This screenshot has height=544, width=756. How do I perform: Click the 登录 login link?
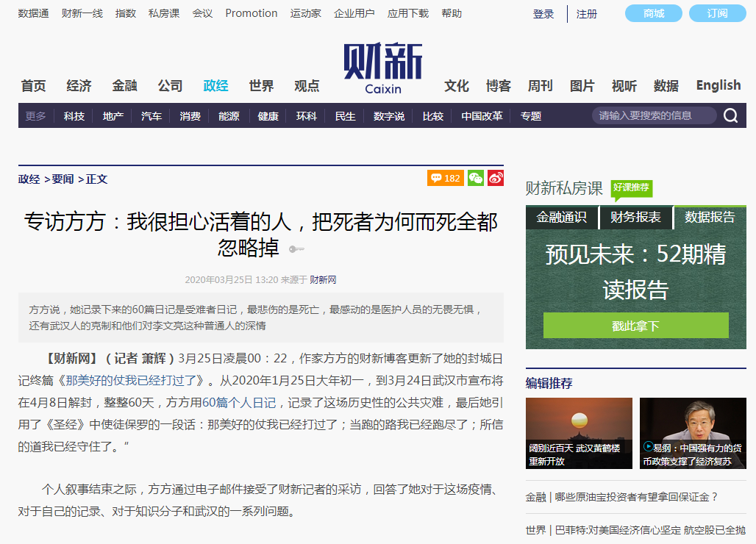543,13
